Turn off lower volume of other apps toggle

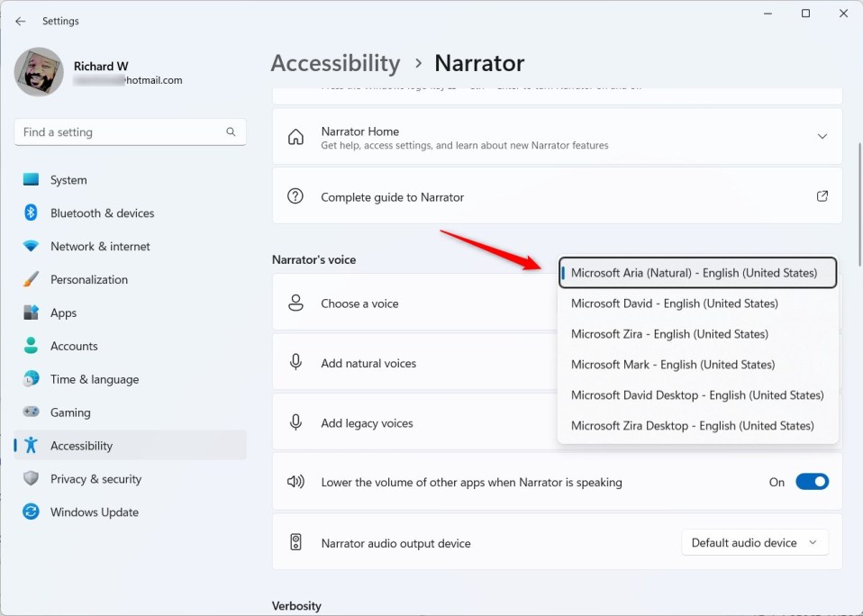click(x=812, y=482)
